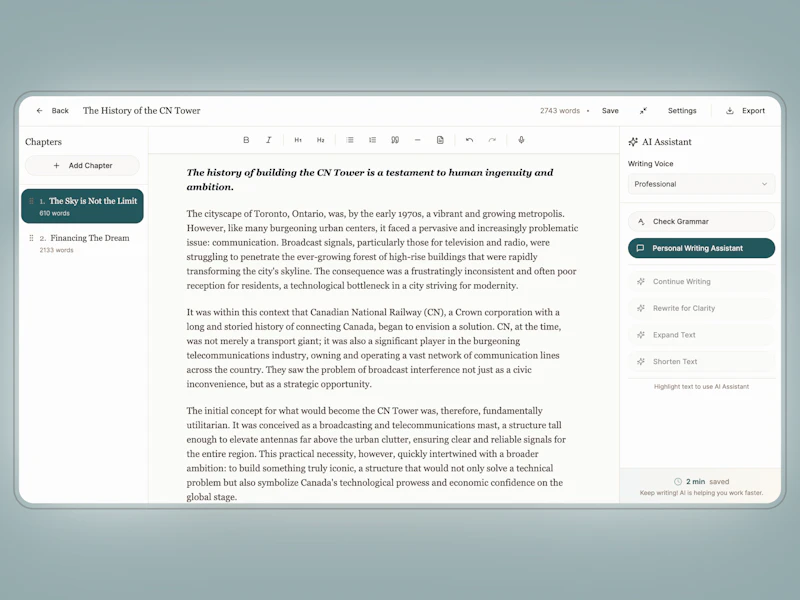Click the AI Assistant heading

pos(666,142)
